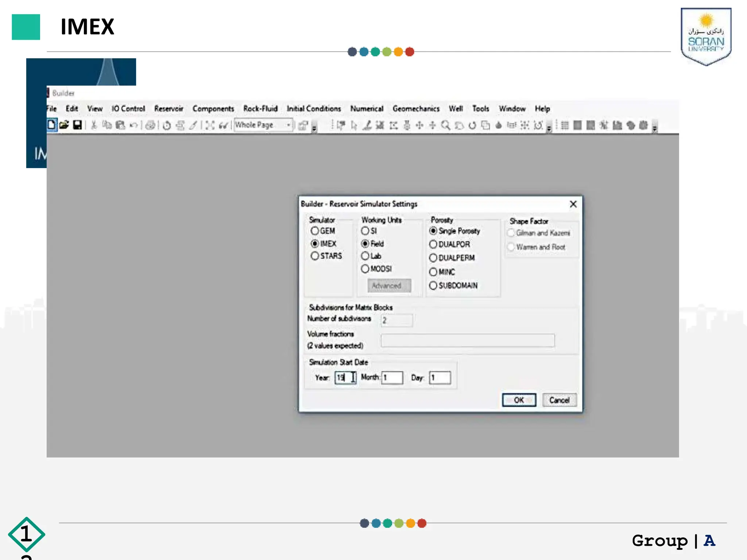
Task: Open the Well menu
Action: (x=456, y=109)
